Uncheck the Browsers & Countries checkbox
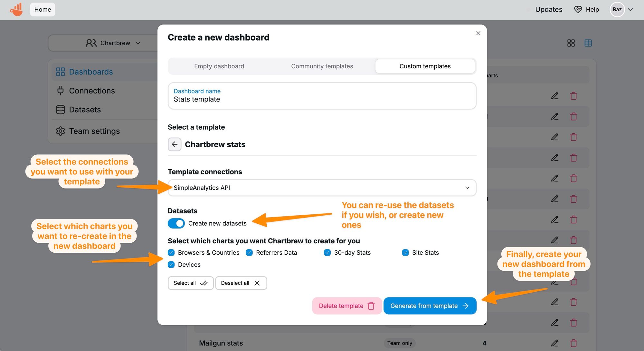This screenshot has width=644, height=351. click(171, 253)
